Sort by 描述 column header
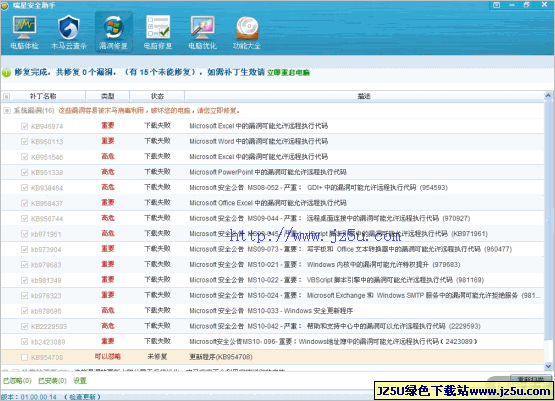555x401 pixels. tap(364, 96)
